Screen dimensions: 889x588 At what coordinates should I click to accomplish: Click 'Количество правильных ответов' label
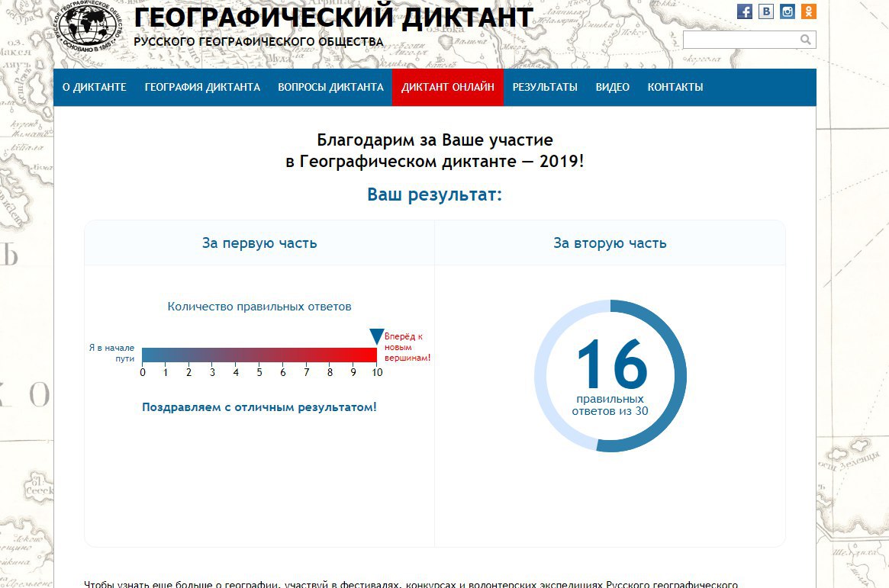[259, 307]
